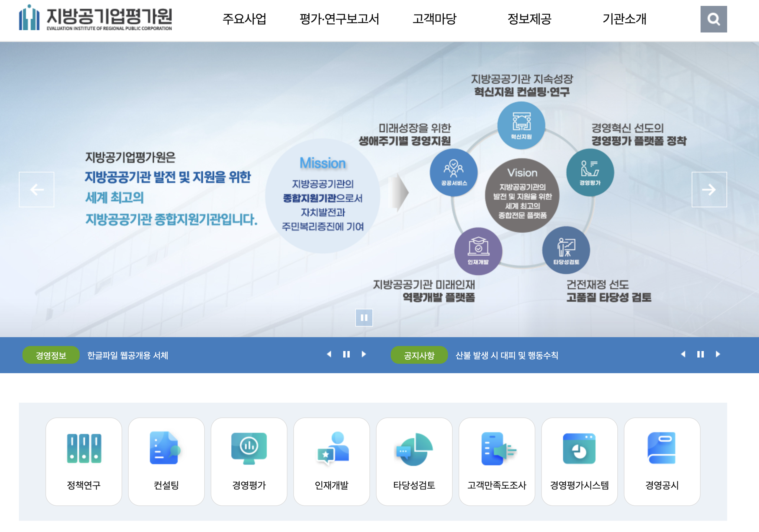Open the 산불 발생 시 대피 notice link
Viewport: 759px width, 532px height.
pyautogui.click(x=506, y=355)
